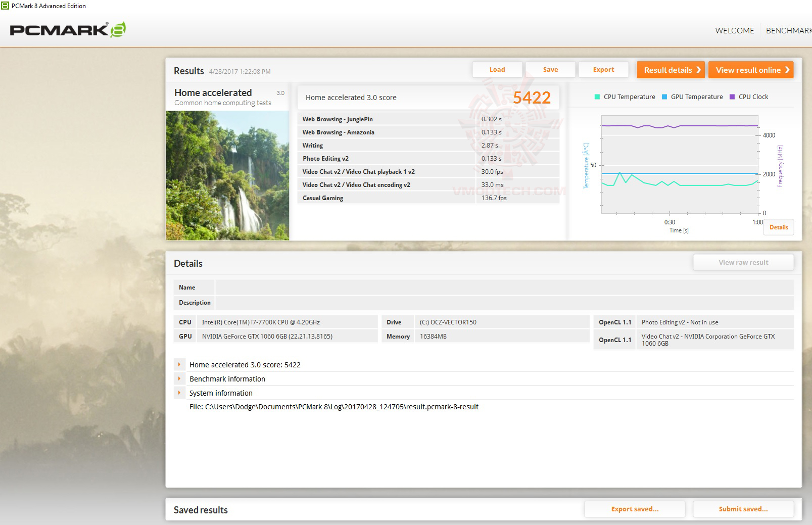Screen dimensions: 812x525
Task: Select the Web Browsing - Amazonia row
Action: [x=428, y=132]
